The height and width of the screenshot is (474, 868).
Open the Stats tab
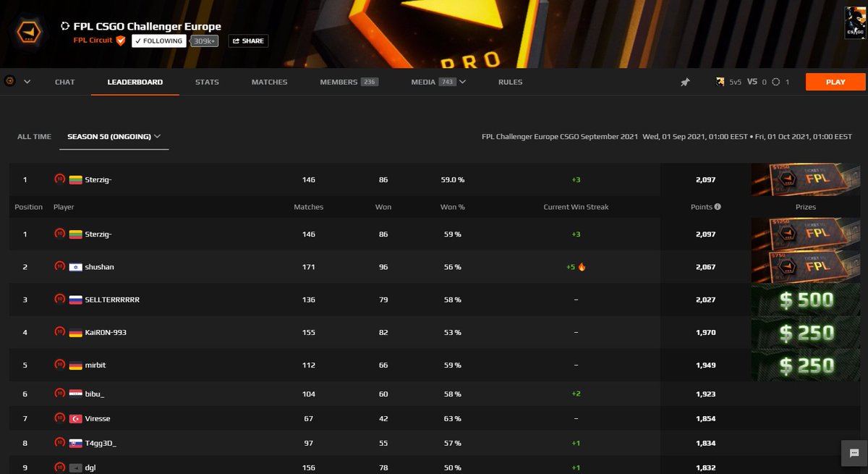pyautogui.click(x=207, y=82)
